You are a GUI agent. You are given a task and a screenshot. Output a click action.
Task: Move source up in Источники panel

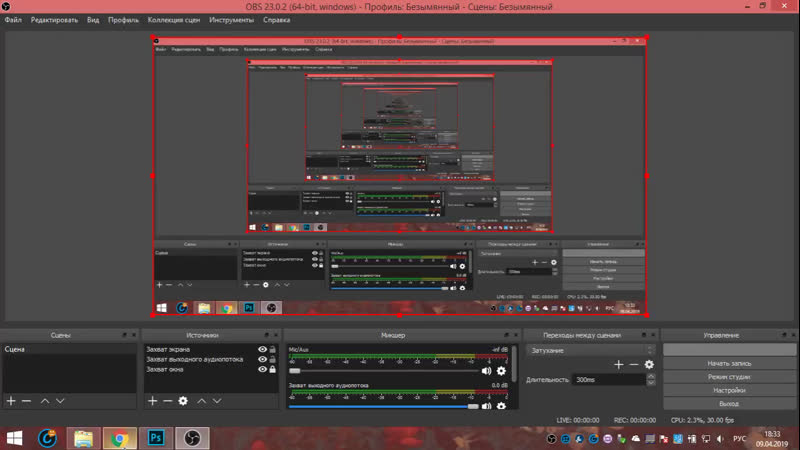202,401
